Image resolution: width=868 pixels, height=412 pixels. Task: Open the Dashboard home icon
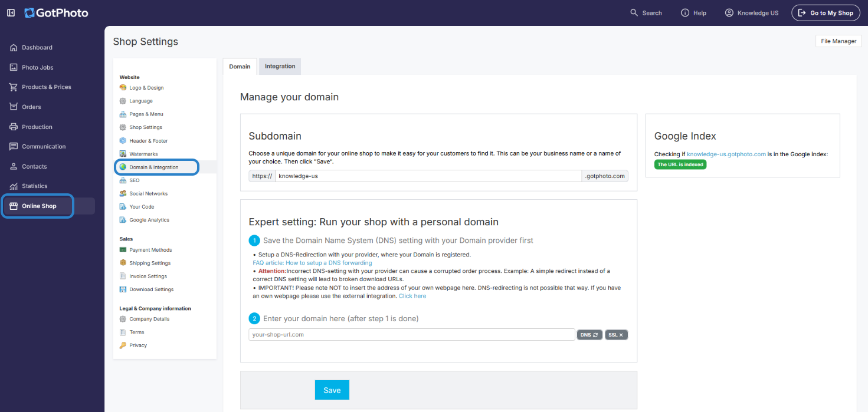tap(14, 47)
